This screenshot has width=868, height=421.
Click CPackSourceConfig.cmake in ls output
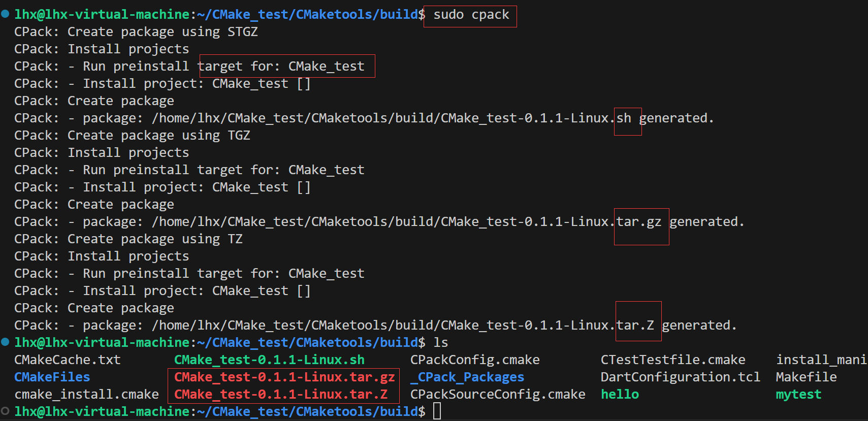coord(498,395)
